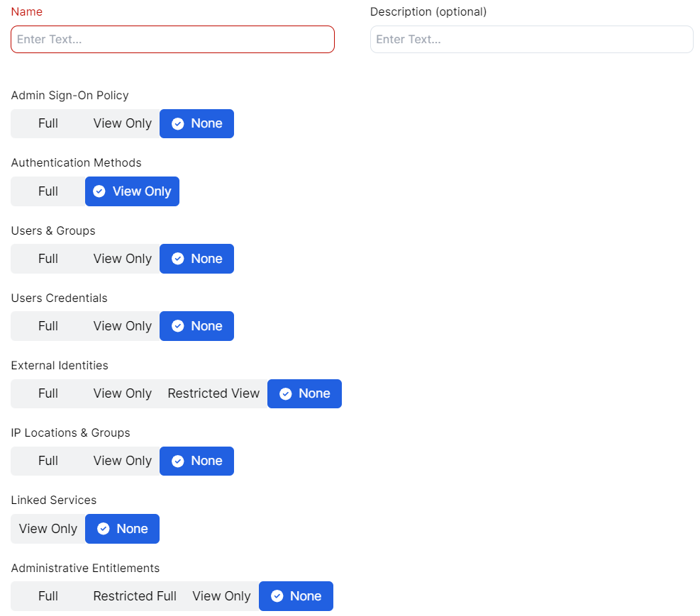
Task: Click the Name text input field
Action: tap(172, 39)
